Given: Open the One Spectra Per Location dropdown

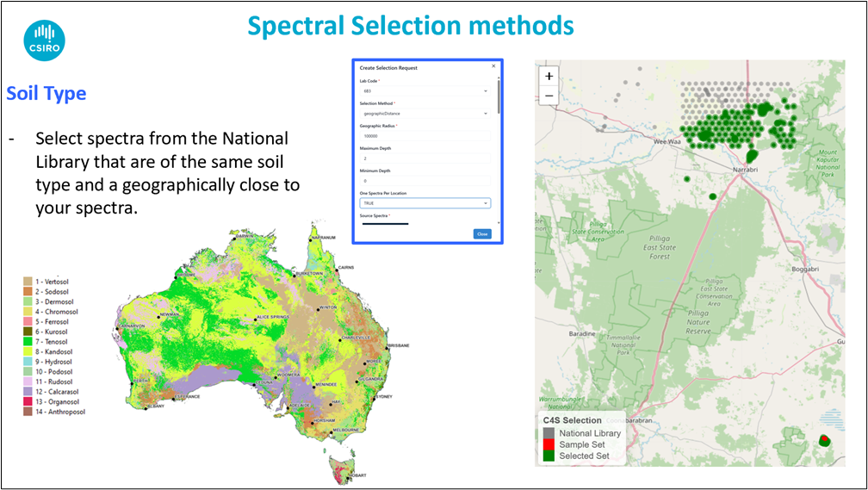Looking at the screenshot, I should (x=425, y=203).
